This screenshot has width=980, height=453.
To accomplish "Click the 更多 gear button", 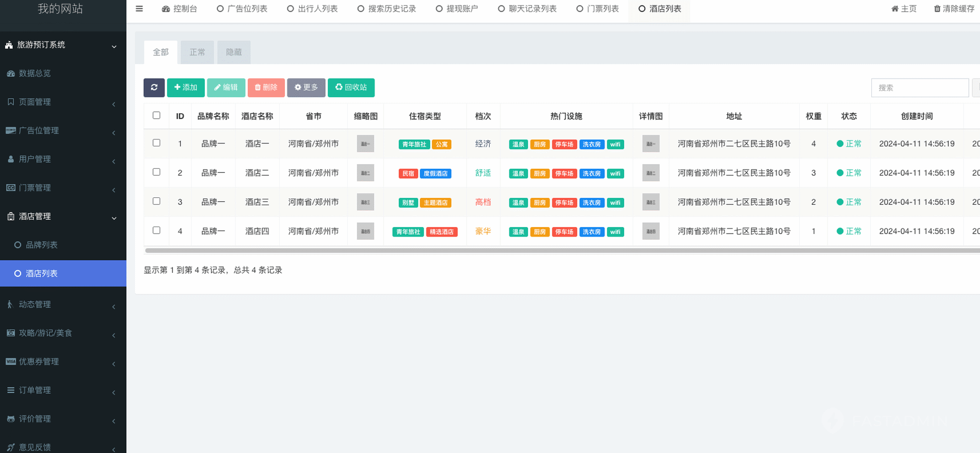I will tap(306, 88).
